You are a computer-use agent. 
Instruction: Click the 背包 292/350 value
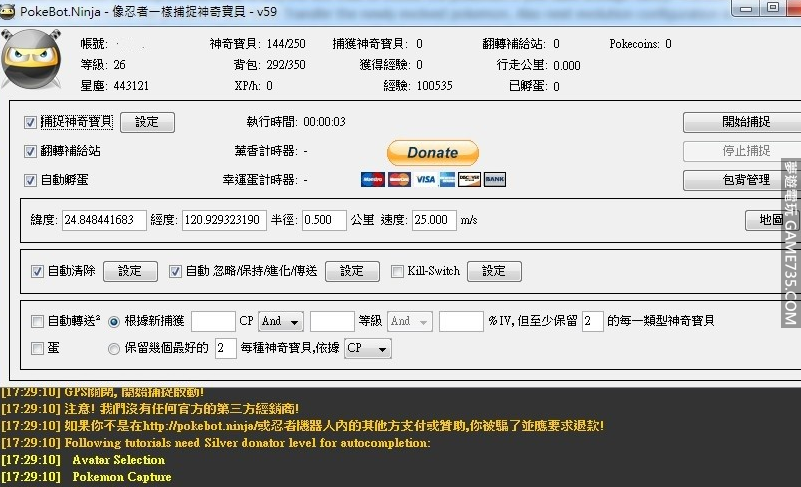coord(286,65)
